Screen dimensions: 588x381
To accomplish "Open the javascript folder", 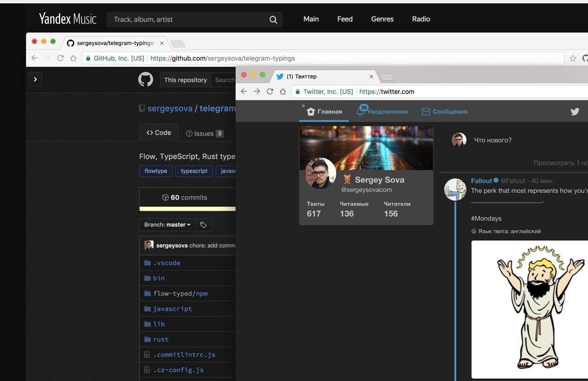I will [x=173, y=309].
